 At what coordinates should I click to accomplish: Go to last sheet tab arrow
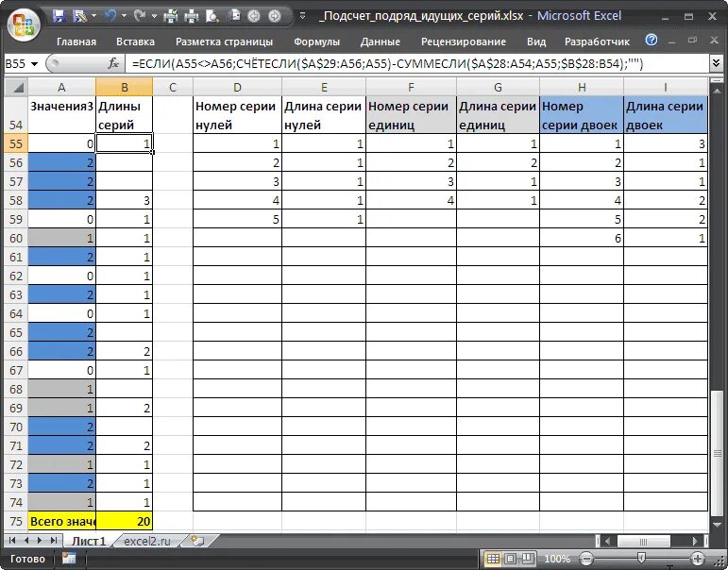(x=54, y=541)
